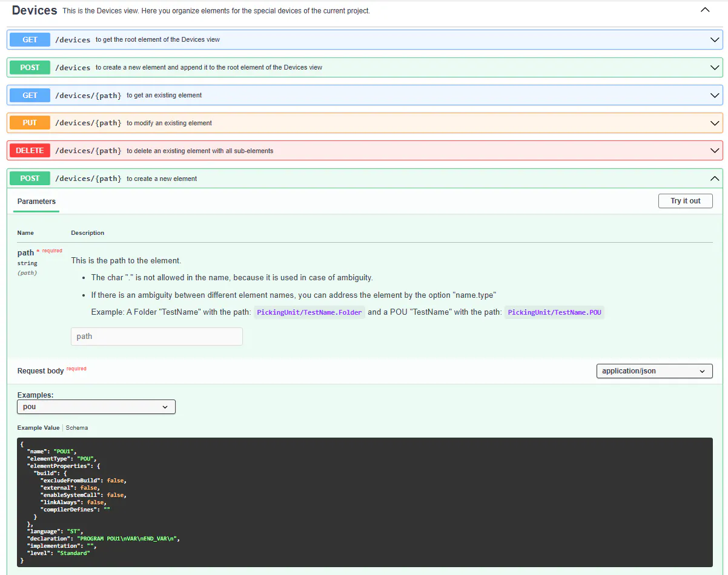This screenshot has width=728, height=575.
Task: Click the "declaration" PROGRAM POU1 line
Action: (x=104, y=539)
